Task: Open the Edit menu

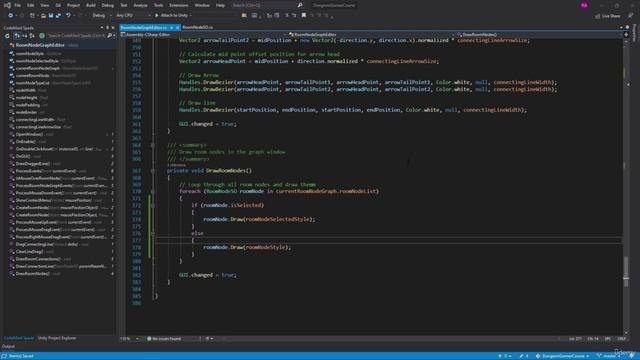Action: pos(31,5)
